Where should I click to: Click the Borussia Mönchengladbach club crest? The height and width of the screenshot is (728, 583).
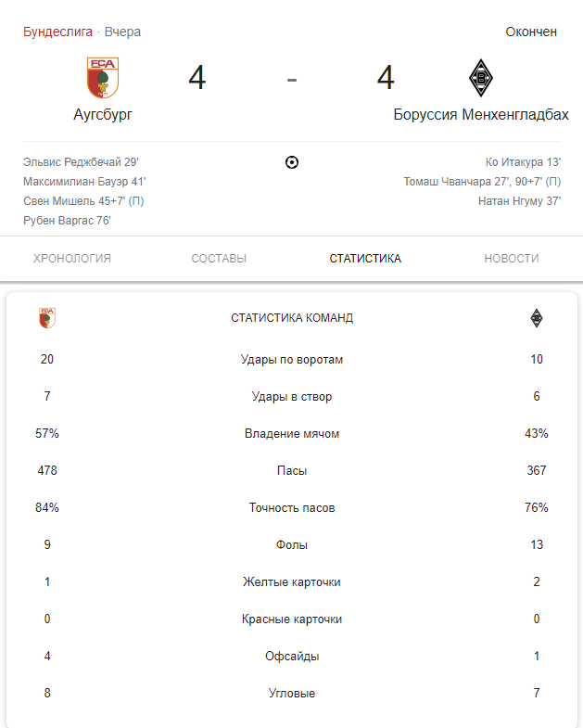tap(481, 78)
